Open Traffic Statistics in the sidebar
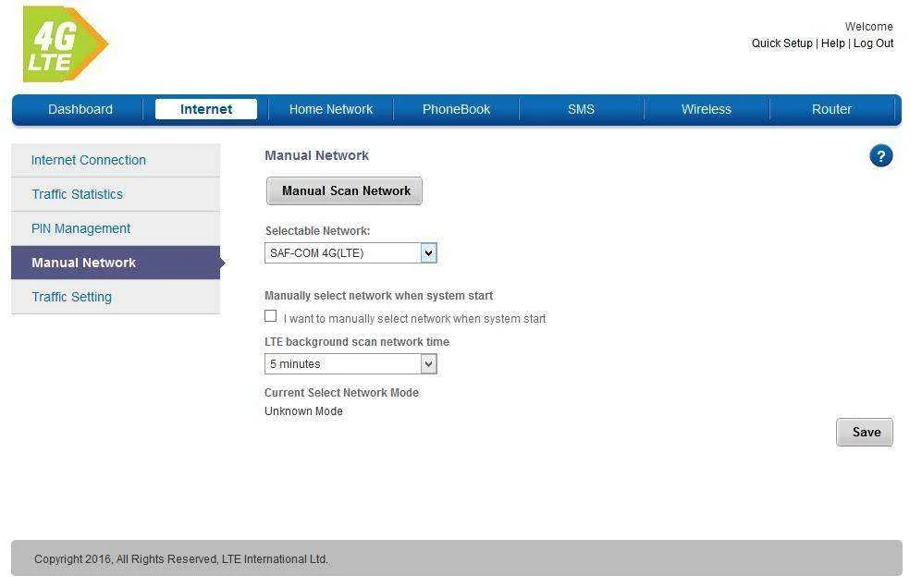 point(116,194)
